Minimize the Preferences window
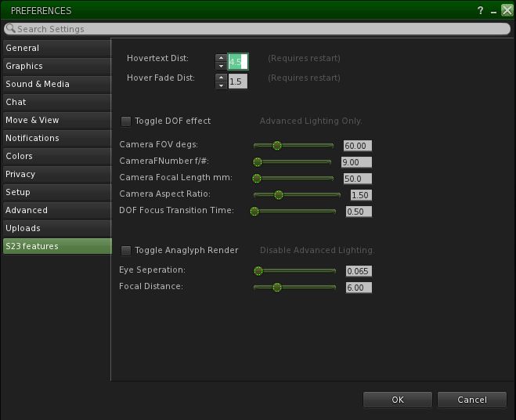516x420 pixels. pos(493,11)
